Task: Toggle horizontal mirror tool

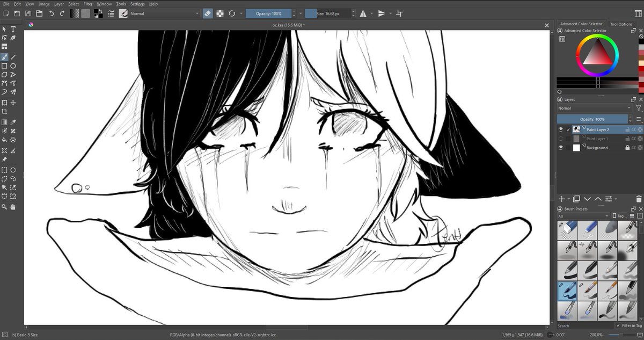Action: click(363, 13)
